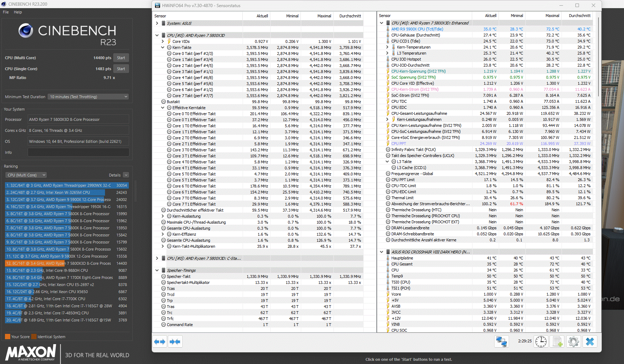The image size is (624, 364).
Task: Click the expand layout arrows icon in HWiNFO
Action: pos(160,342)
